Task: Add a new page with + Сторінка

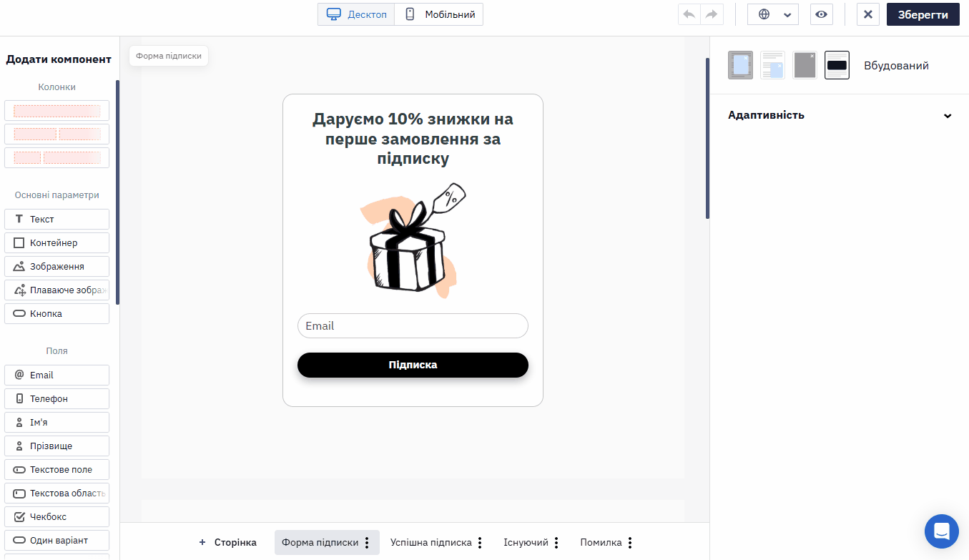Action: pyautogui.click(x=227, y=543)
